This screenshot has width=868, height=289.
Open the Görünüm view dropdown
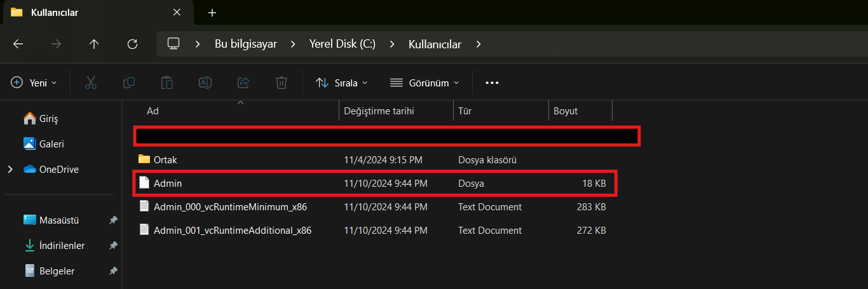click(x=424, y=83)
